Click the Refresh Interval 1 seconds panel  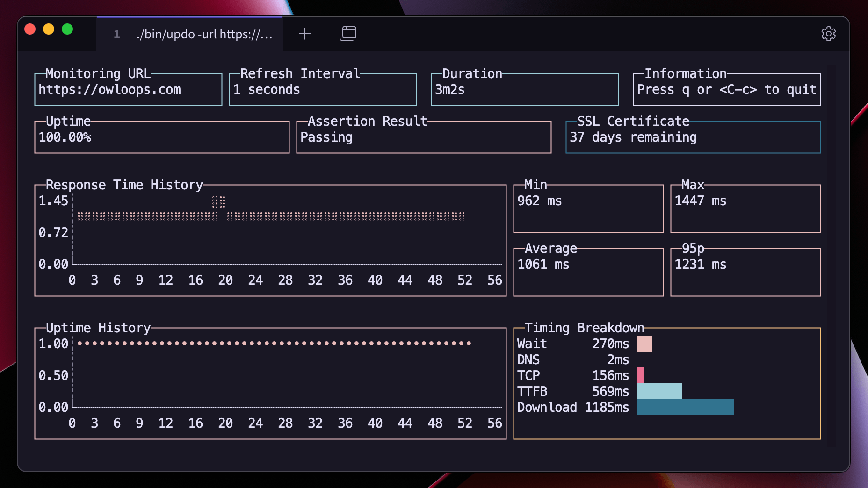pos(323,89)
